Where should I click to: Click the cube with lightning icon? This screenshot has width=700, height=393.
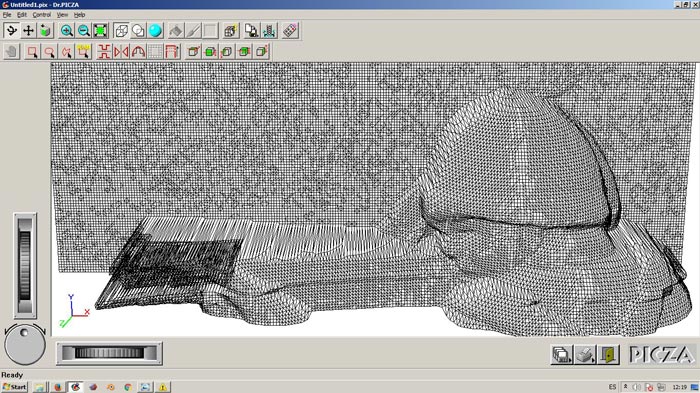[230, 31]
